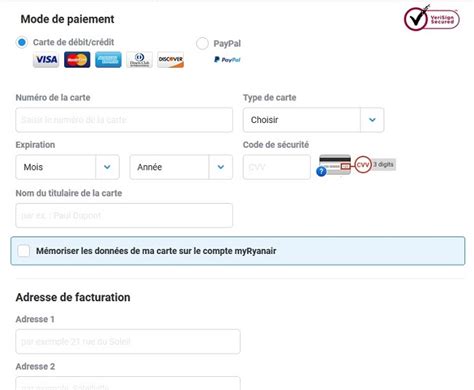The width and height of the screenshot is (474, 390).
Task: Click into the CVV security code field
Action: [277, 167]
